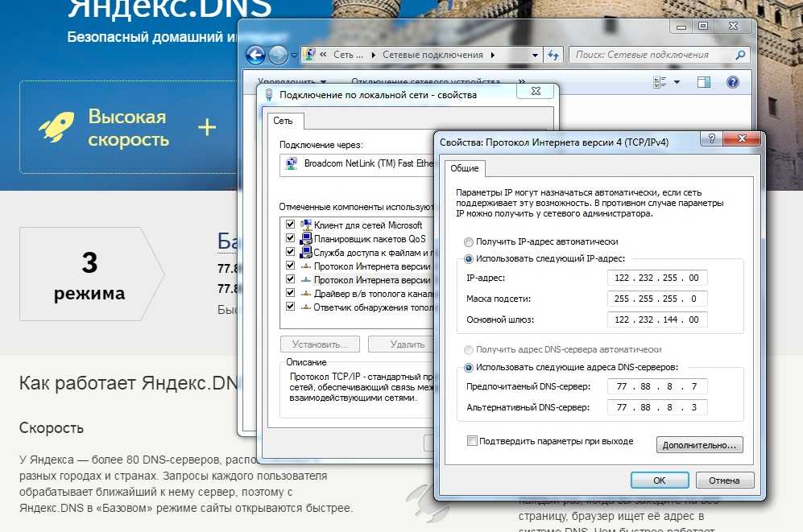Click the Сетевые подключения breadcrumb
This screenshot has width=803, height=532.
(x=433, y=55)
